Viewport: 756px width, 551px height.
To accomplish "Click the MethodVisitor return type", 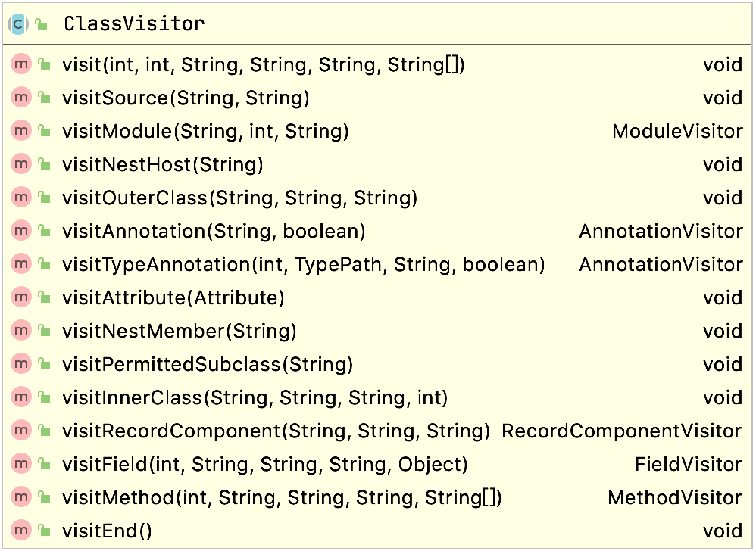I will [x=674, y=497].
